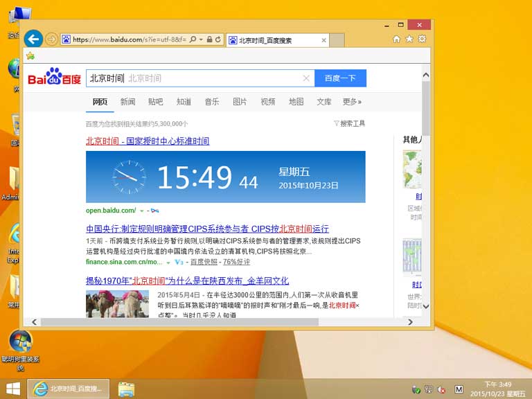Open the favorites star icon

click(409, 39)
